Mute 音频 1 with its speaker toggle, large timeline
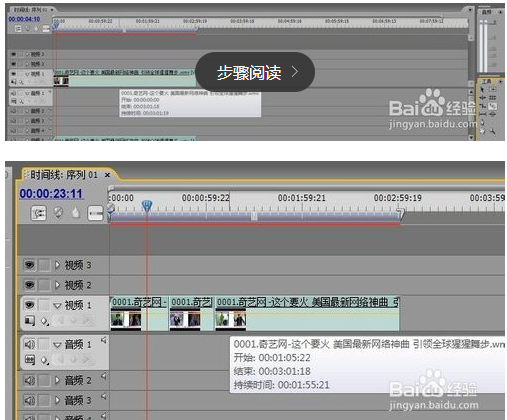Image resolution: width=507 pixels, height=420 pixels. pos(30,344)
